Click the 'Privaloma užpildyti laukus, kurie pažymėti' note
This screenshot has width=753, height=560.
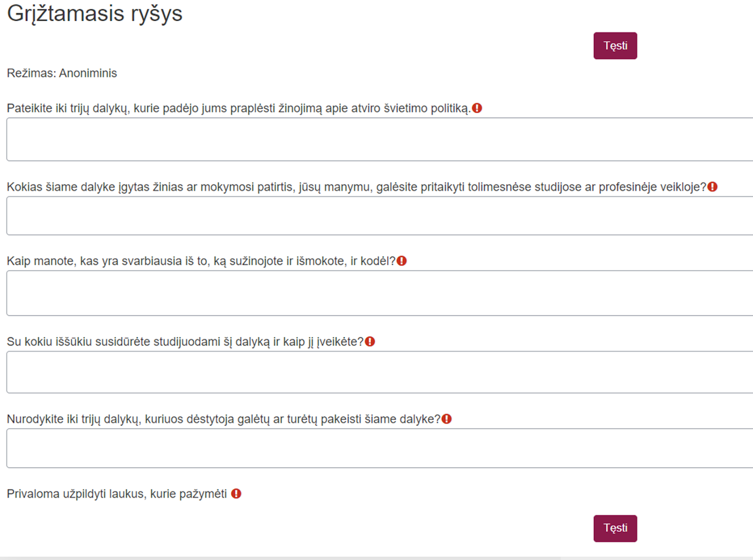117,494
